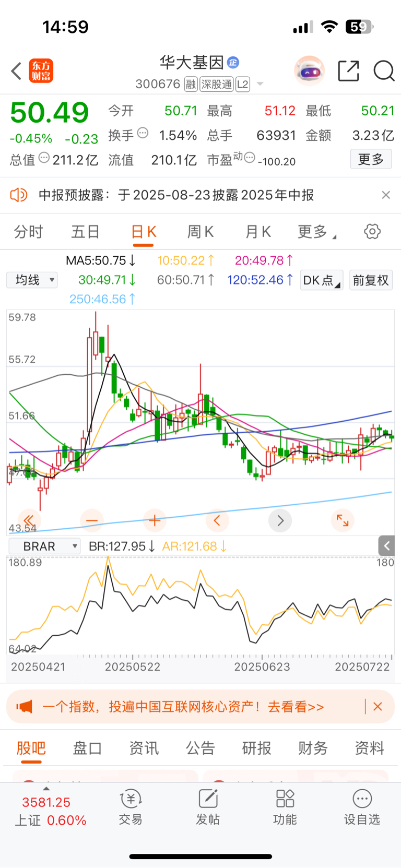Tap the 深股通 tag

(x=217, y=84)
